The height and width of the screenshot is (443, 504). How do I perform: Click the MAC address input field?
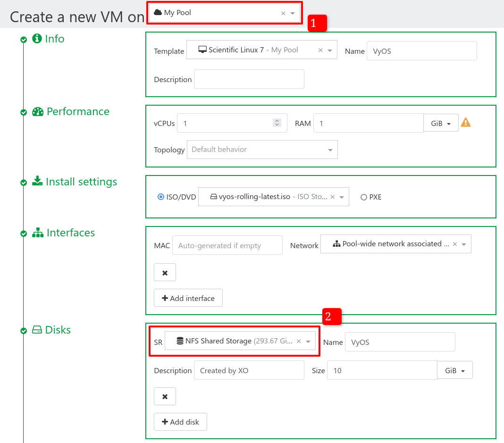[227, 245]
